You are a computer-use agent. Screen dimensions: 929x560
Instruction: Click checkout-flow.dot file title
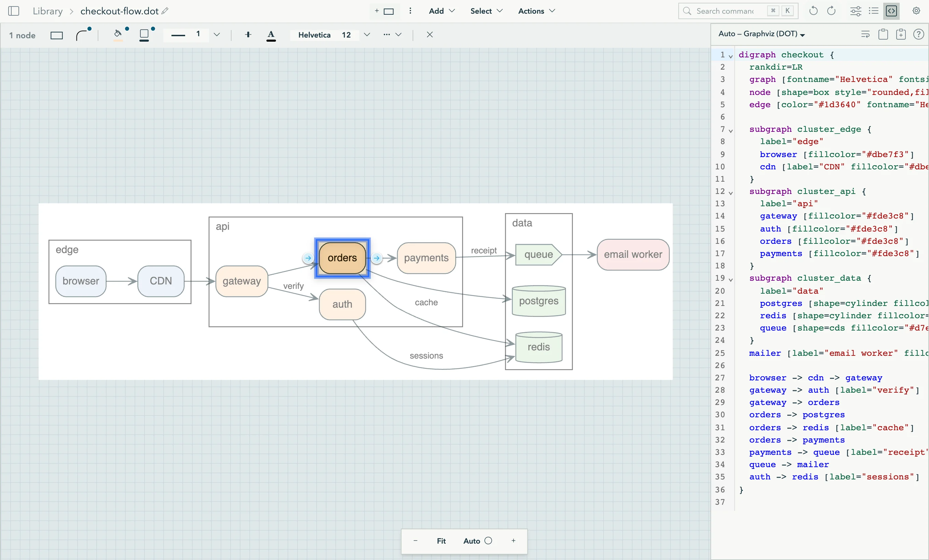coord(119,11)
